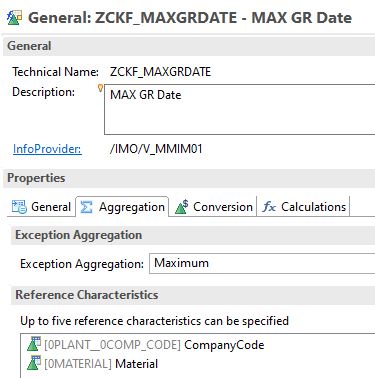Viewport: 375px width, 378px height.
Task: Follow the InfoProvider link
Action: click(x=47, y=149)
